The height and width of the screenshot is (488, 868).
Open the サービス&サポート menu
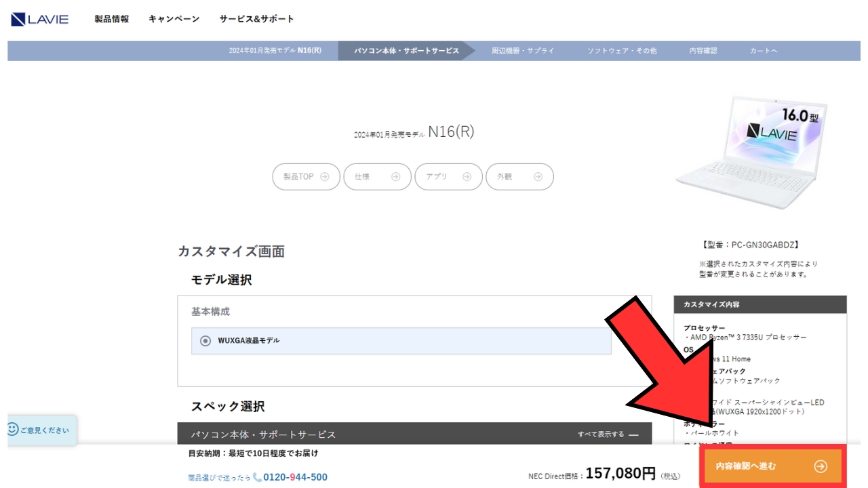click(256, 19)
